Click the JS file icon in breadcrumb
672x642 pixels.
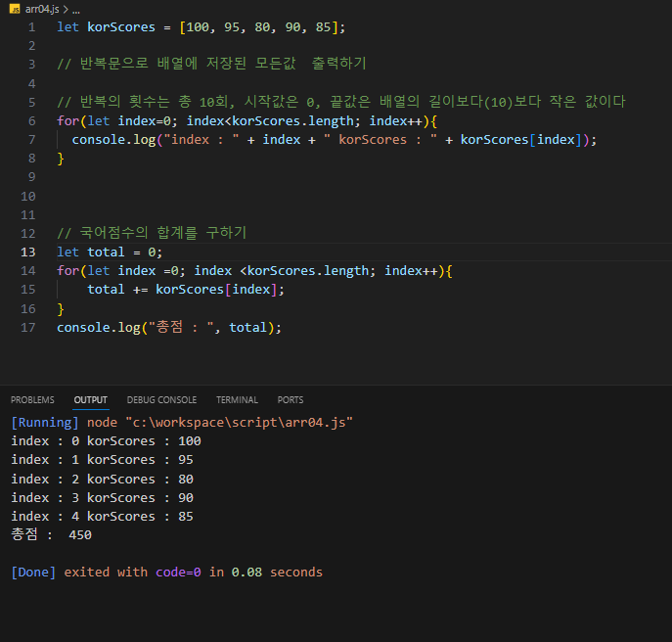coord(15,9)
